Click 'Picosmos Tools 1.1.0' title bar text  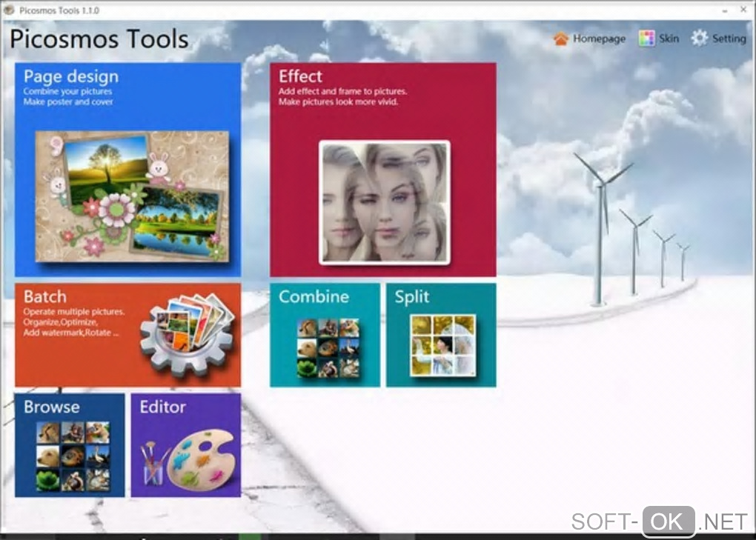point(59,10)
